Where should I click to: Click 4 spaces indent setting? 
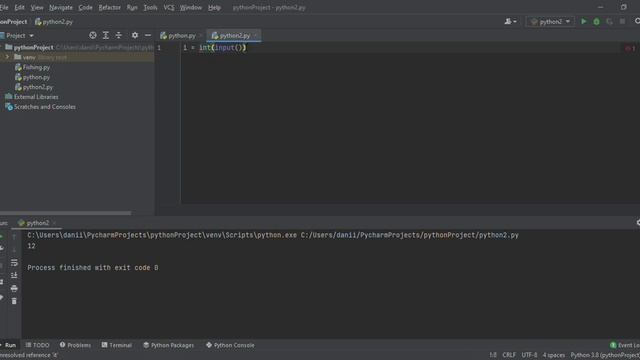(553, 355)
